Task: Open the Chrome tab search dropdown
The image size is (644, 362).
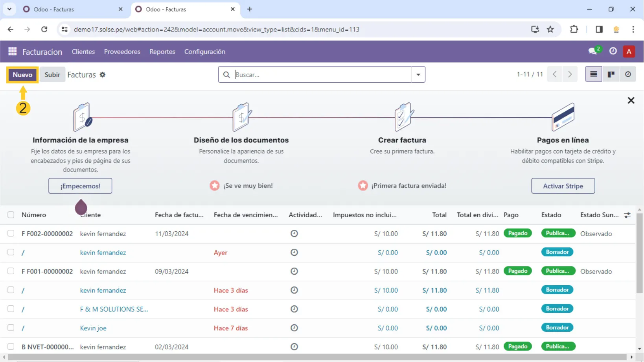Action: click(x=9, y=9)
